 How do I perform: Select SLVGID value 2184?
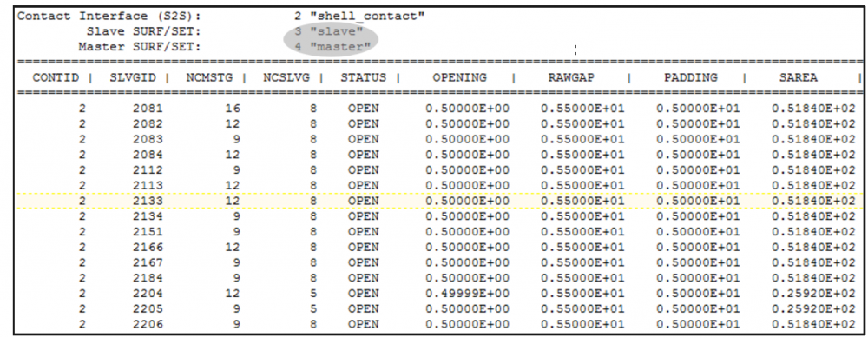pyautogui.click(x=148, y=277)
